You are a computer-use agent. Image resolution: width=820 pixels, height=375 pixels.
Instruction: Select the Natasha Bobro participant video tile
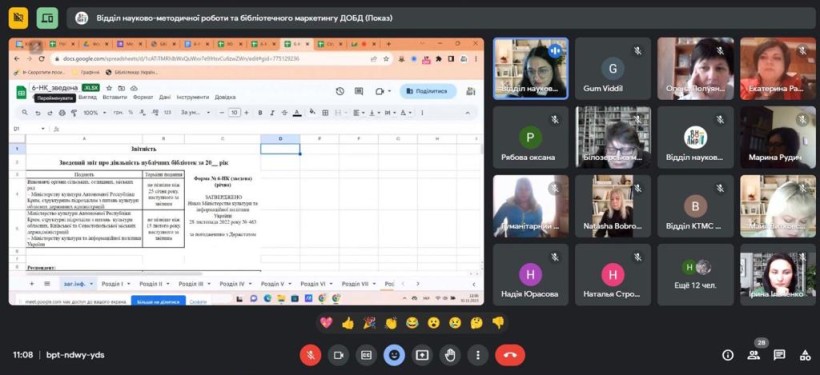pos(613,206)
